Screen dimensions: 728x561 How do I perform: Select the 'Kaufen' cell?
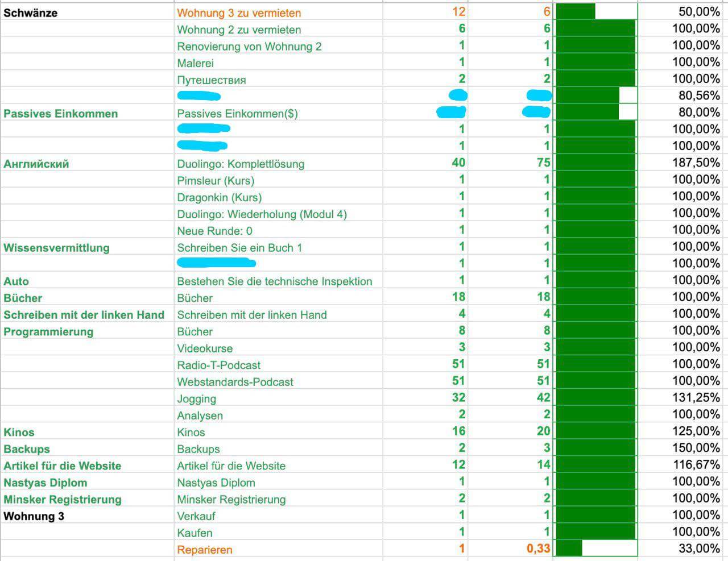(278, 533)
